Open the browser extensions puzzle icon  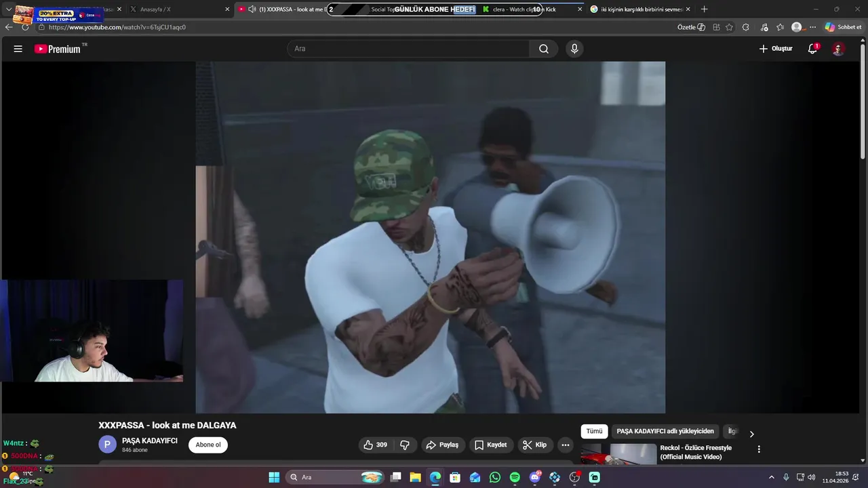tap(746, 27)
